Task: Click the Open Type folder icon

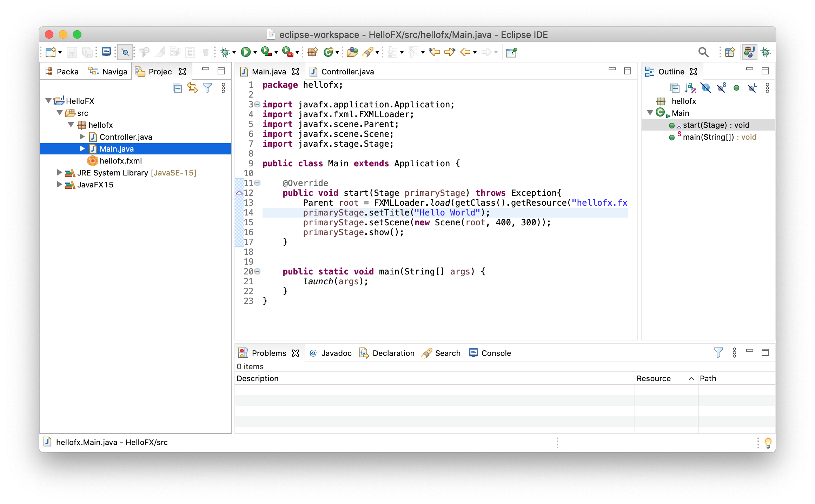Action: pos(352,52)
